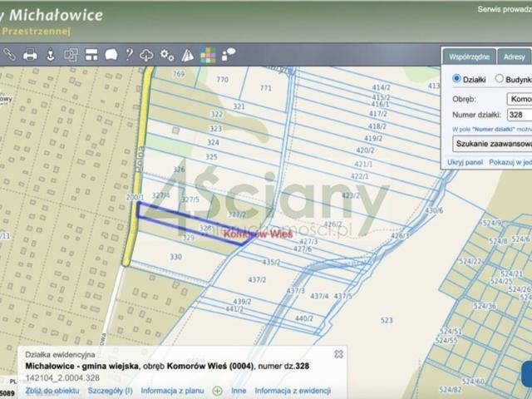
Task: Expand Szukanie zaawansowane section
Action: [x=492, y=144]
